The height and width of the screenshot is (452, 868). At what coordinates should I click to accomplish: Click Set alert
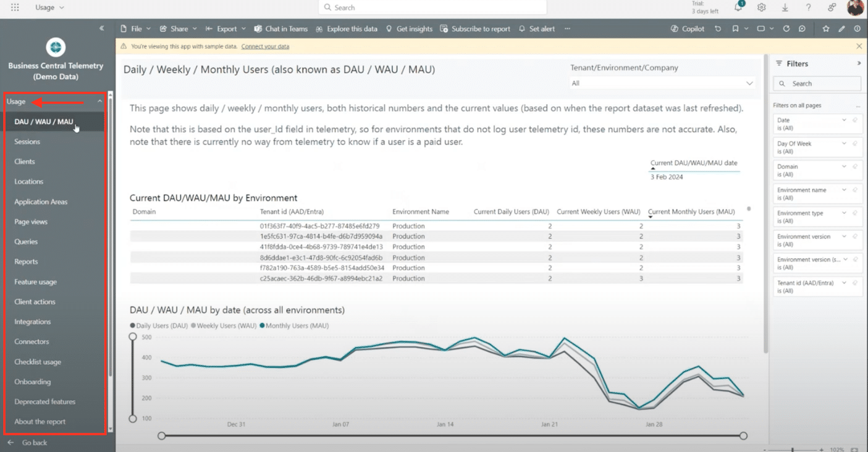point(536,28)
